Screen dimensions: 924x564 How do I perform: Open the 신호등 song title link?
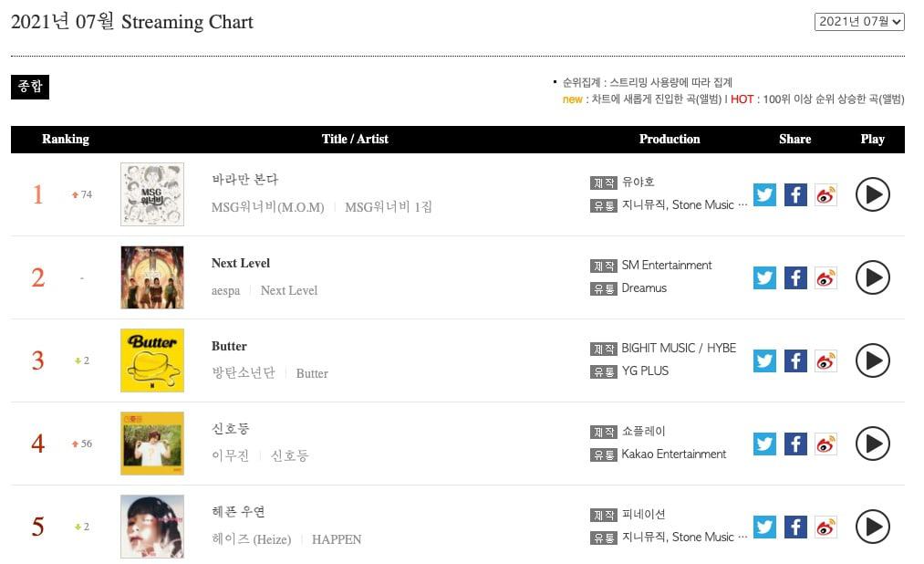point(231,429)
